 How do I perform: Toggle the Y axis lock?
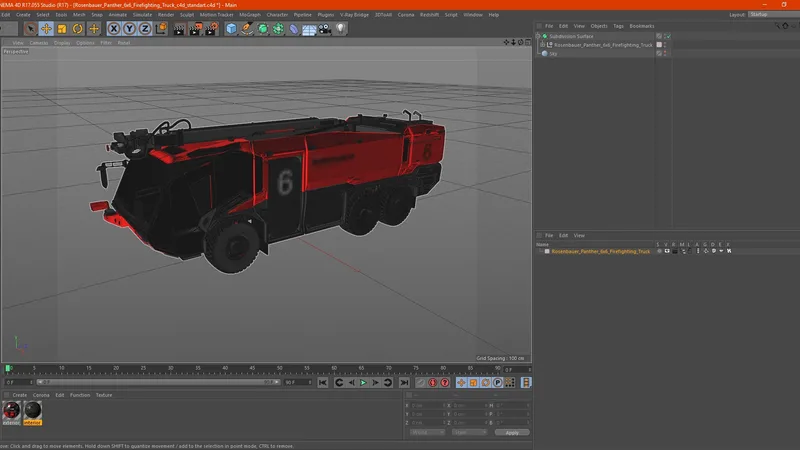click(x=129, y=29)
